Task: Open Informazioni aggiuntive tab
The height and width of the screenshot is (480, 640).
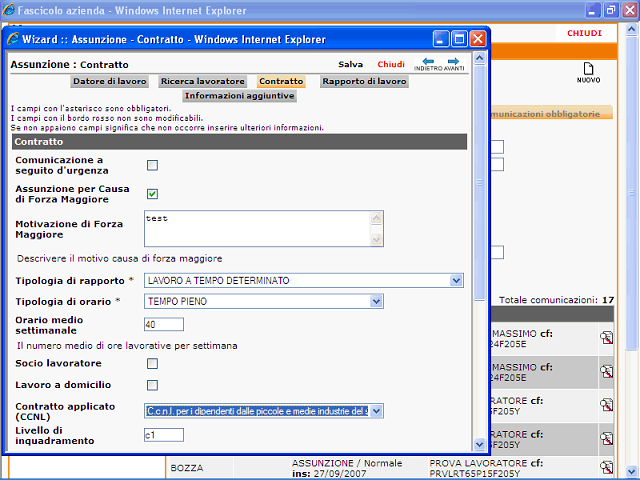Action: click(x=240, y=96)
